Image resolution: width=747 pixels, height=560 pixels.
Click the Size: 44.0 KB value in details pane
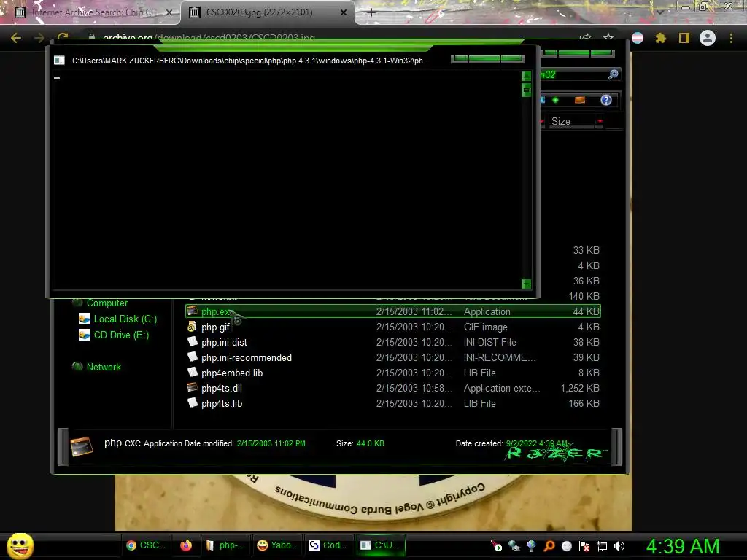(x=370, y=443)
